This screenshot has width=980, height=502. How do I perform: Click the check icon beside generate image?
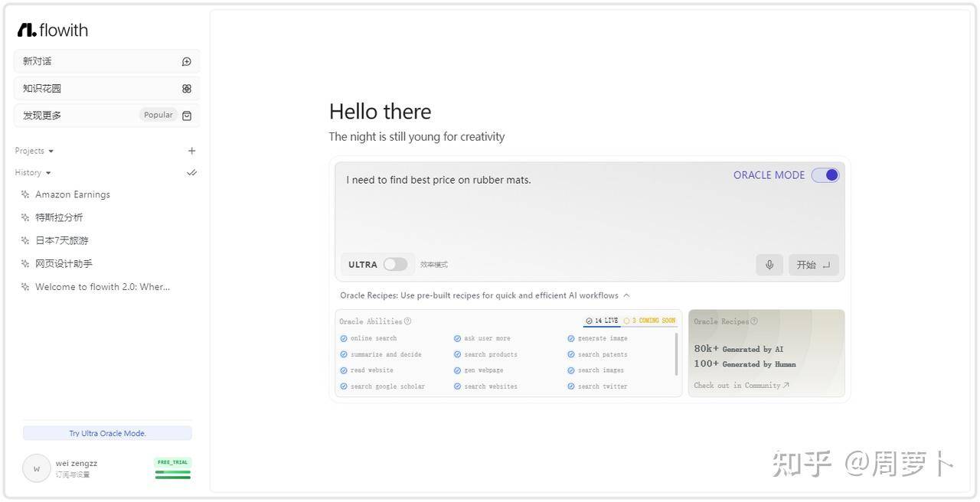pos(571,338)
